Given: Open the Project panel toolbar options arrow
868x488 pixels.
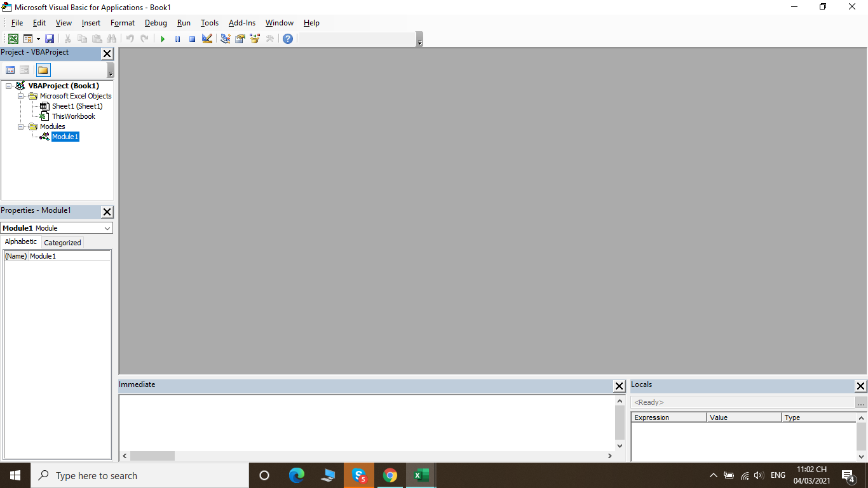Looking at the screenshot, I should coord(111,70).
